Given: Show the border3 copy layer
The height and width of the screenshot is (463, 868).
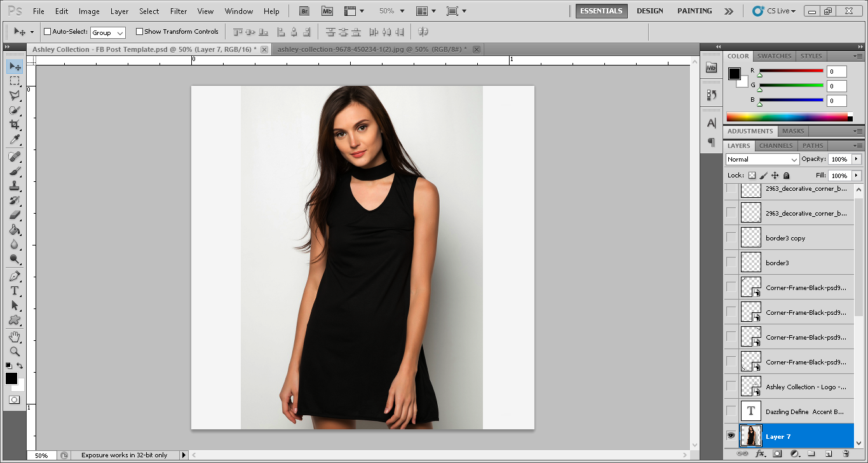Looking at the screenshot, I should click(x=731, y=238).
